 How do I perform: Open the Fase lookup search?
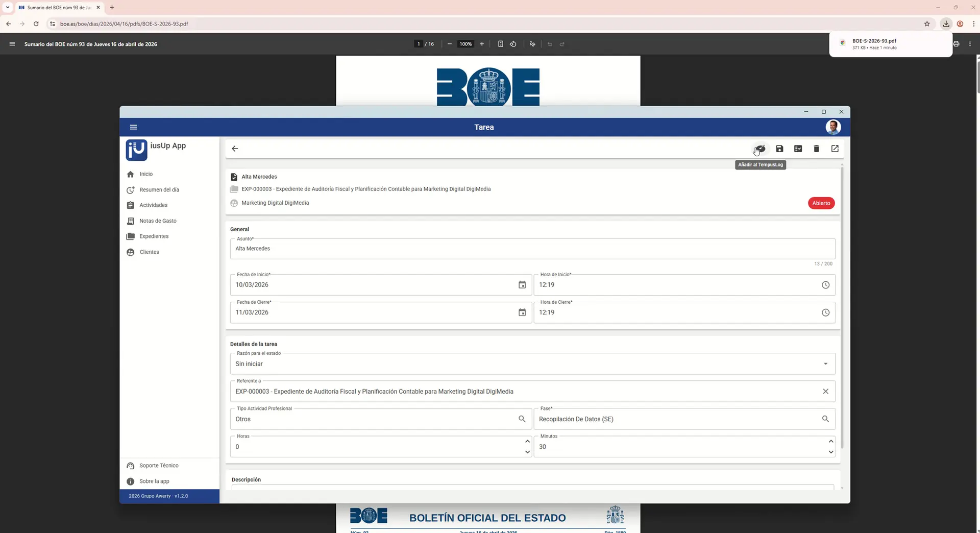point(825,419)
